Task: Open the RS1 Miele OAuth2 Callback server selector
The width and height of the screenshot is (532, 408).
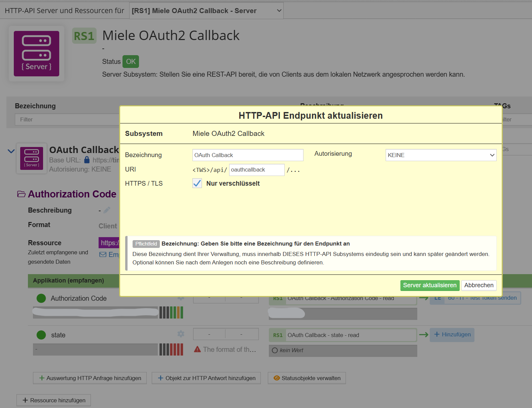Action: click(x=206, y=11)
